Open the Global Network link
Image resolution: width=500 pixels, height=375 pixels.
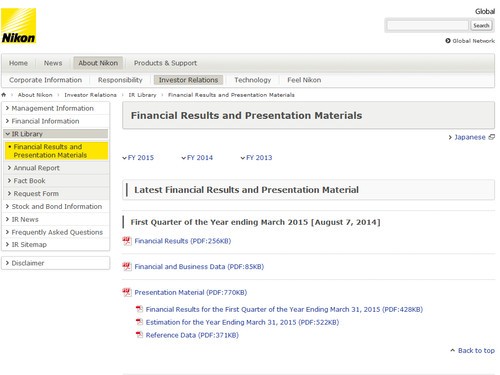(473, 41)
